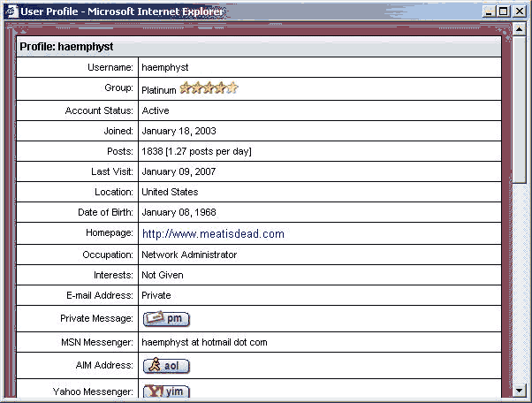Screen dimensions: 532x403
Task: Click the 'Posts:' label
Action: coord(120,151)
